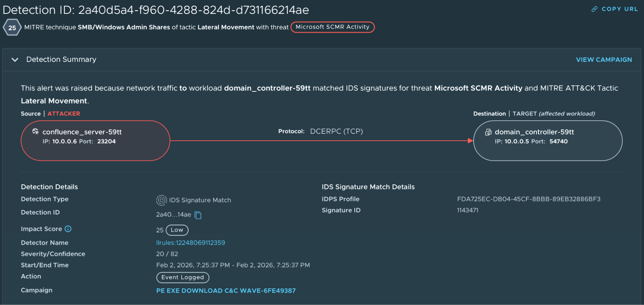Open the Impact Score info tooltip icon
644x305 pixels.
click(x=68, y=229)
